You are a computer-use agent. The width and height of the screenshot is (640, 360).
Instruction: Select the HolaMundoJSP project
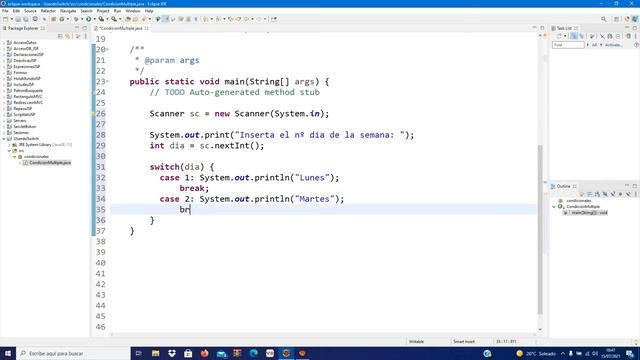tap(27, 79)
